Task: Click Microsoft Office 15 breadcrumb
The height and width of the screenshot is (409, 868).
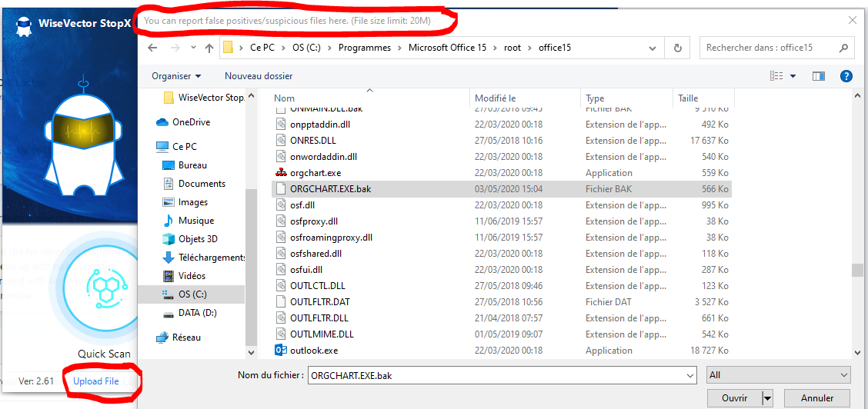Action: [447, 48]
